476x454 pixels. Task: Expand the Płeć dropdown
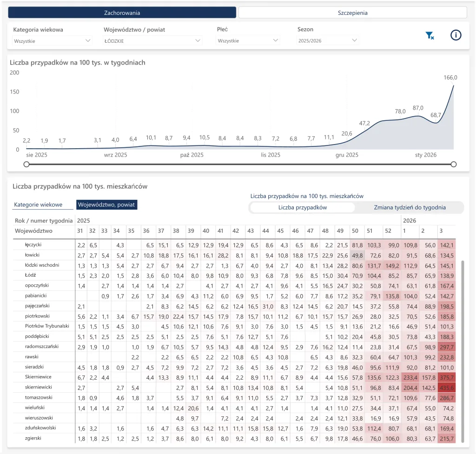point(248,41)
